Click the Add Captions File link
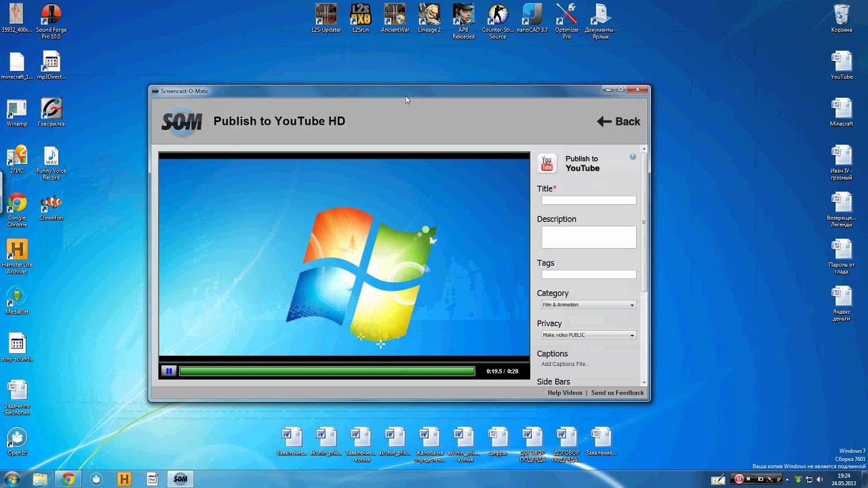This screenshot has width=868, height=488. click(564, 364)
